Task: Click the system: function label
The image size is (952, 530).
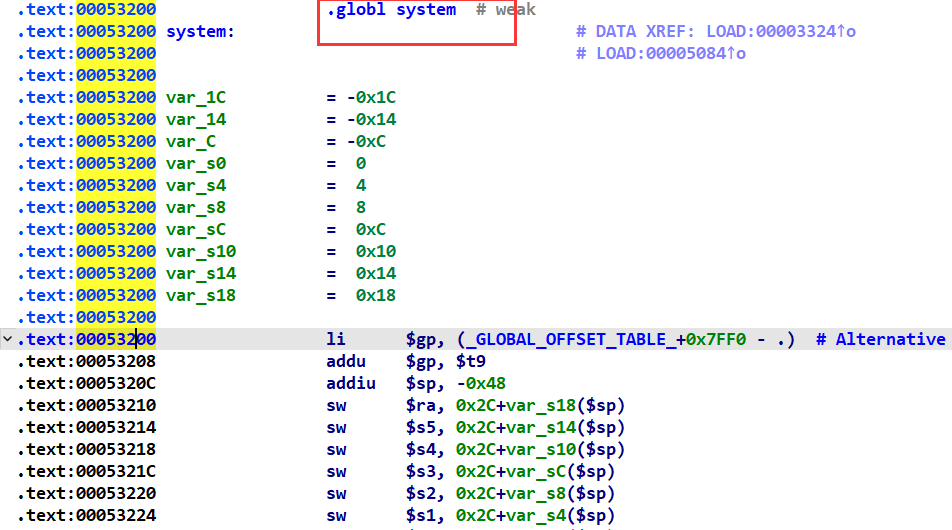Action: (x=200, y=32)
